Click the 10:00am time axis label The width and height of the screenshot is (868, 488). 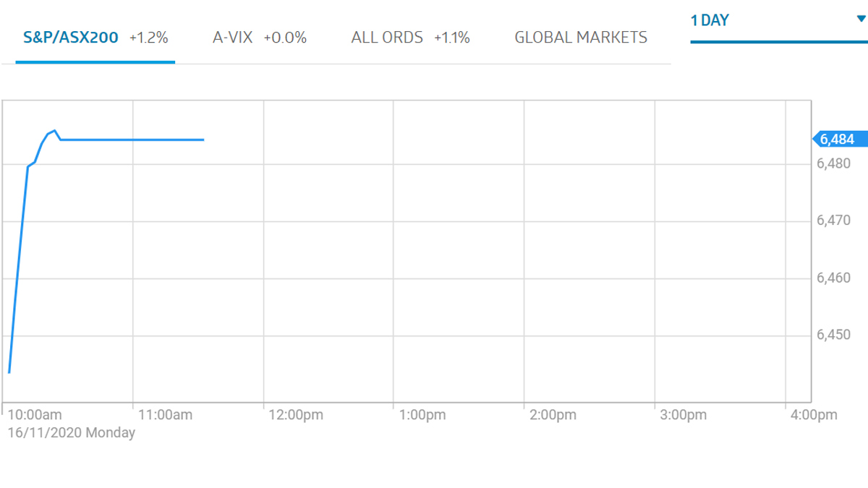(x=35, y=415)
